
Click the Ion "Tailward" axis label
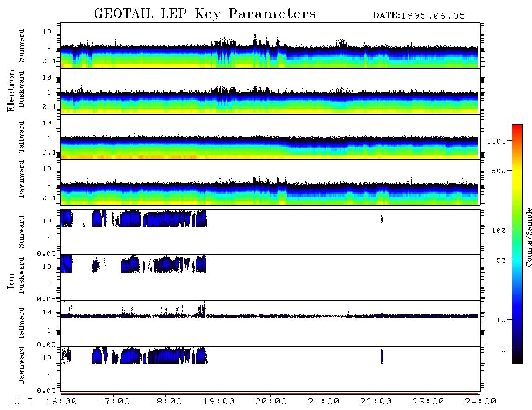point(21,323)
